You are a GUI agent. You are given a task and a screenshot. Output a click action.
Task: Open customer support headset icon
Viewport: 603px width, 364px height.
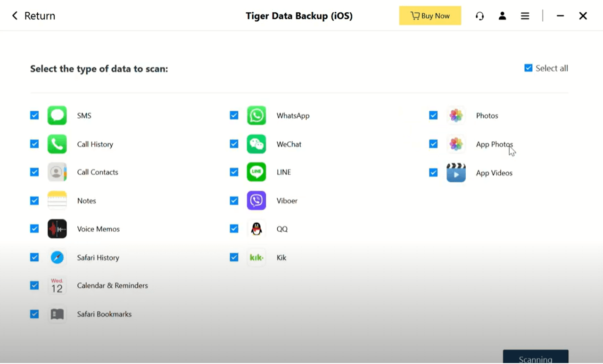pyautogui.click(x=479, y=16)
